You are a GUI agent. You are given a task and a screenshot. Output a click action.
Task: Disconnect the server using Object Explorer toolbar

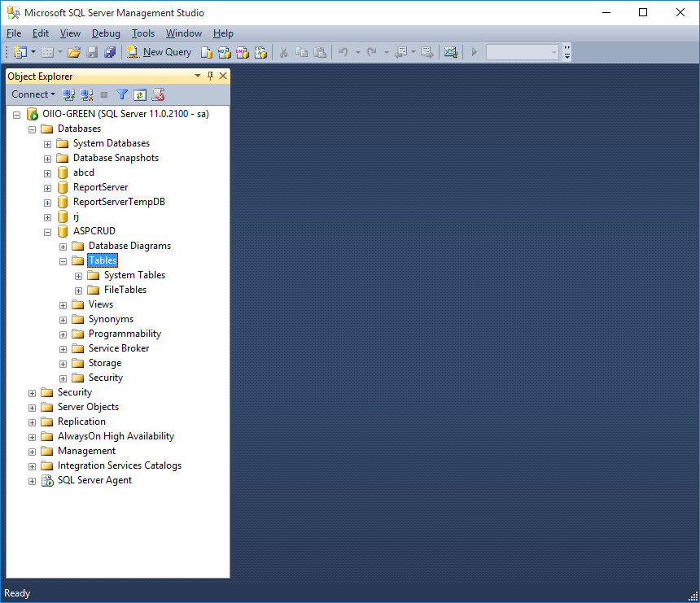[86, 94]
